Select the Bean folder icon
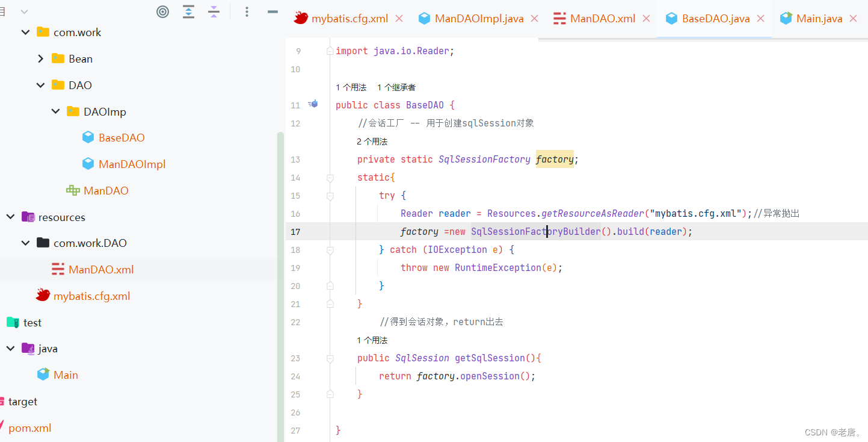This screenshot has width=868, height=442. pos(58,58)
